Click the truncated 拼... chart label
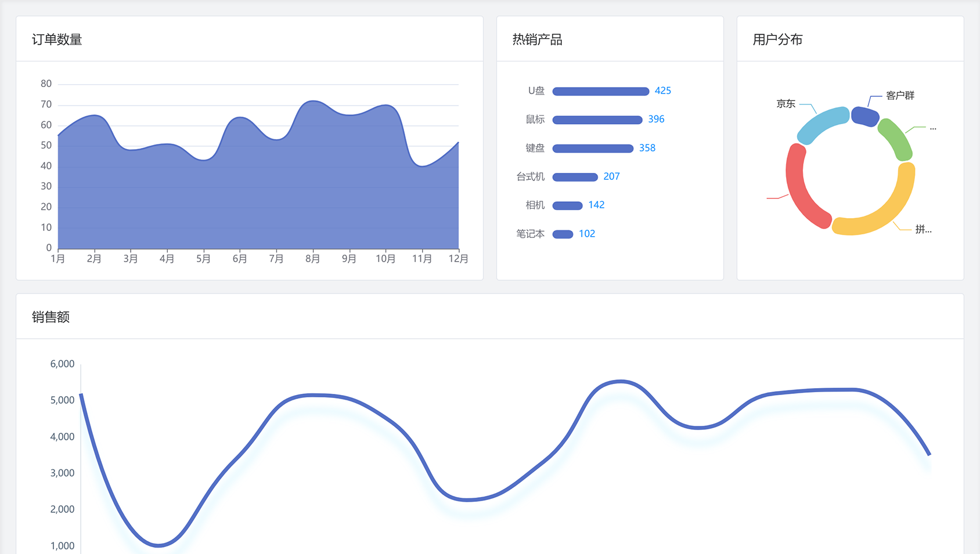 tap(923, 230)
